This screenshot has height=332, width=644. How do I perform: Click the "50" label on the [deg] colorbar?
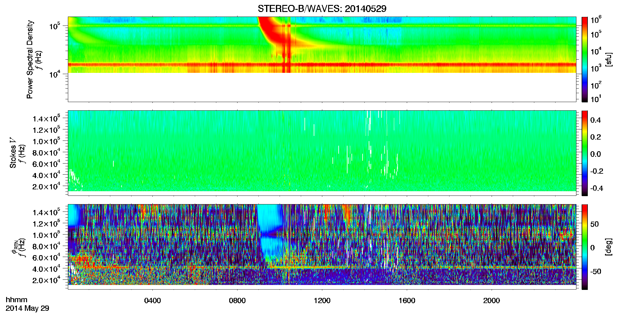pos(595,224)
